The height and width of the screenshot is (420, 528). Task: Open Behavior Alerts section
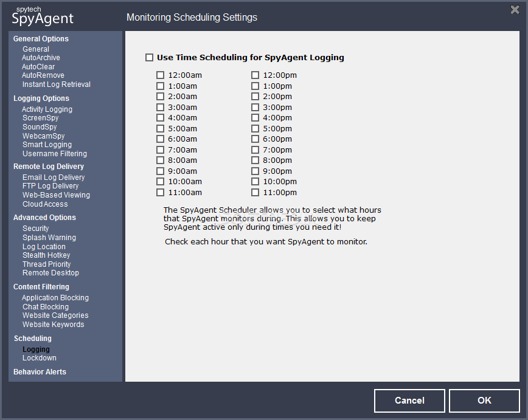tap(40, 372)
